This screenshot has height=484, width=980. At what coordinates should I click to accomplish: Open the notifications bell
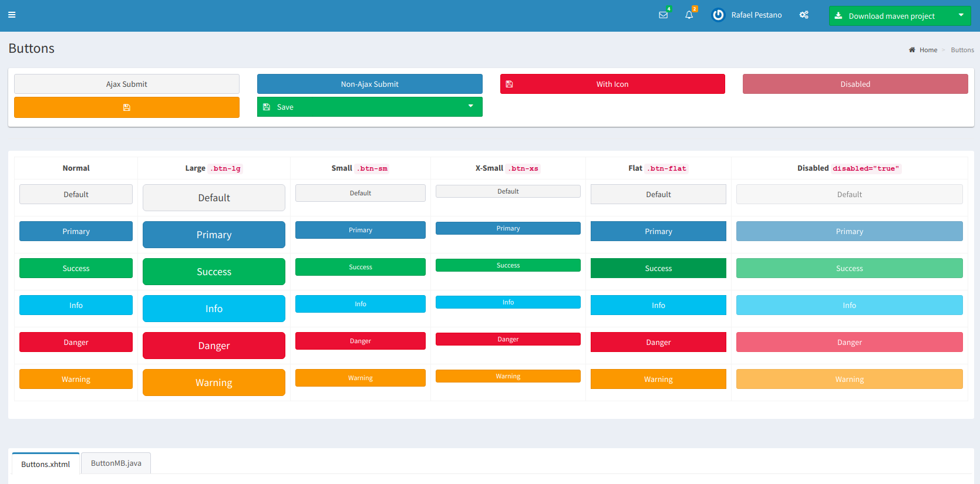click(x=689, y=15)
